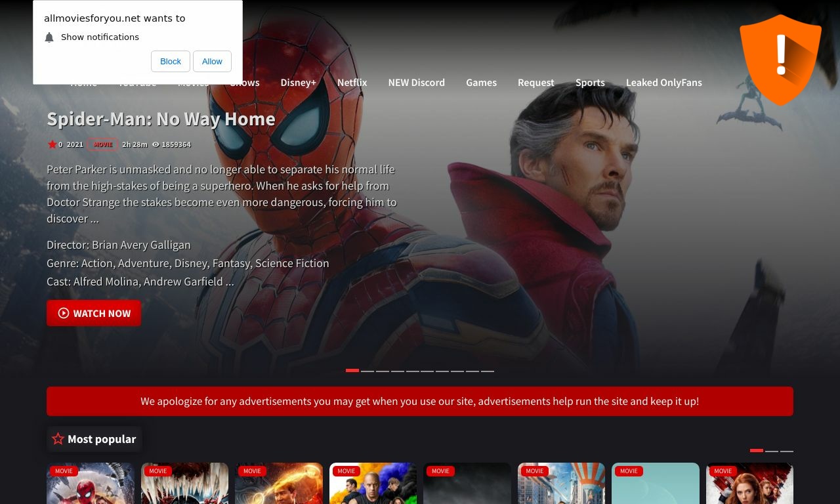Jump to the fifth hero slide indicator
840x504 pixels.
click(413, 371)
